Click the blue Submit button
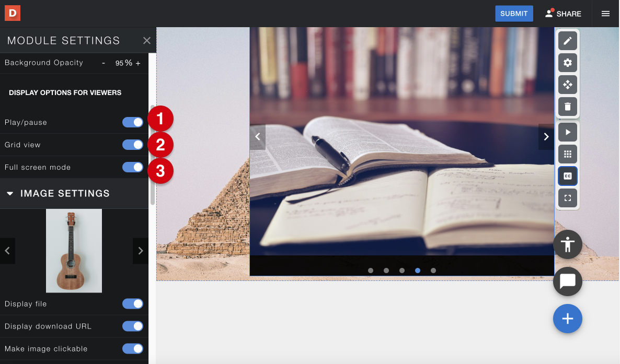The width and height of the screenshot is (620, 364). coord(514,14)
